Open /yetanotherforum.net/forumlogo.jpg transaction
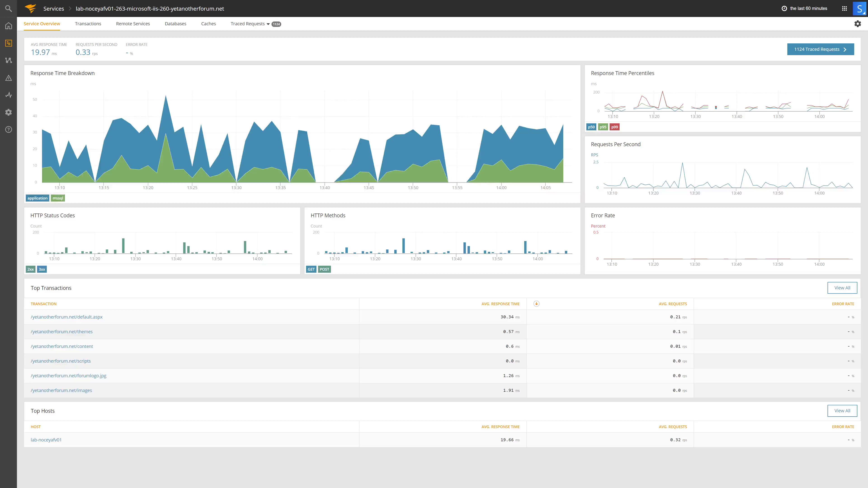The height and width of the screenshot is (488, 868). coord(68,375)
